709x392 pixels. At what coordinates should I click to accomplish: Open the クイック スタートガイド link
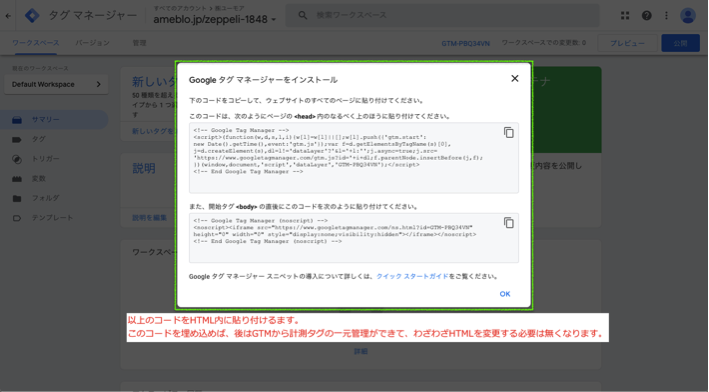[x=412, y=276]
